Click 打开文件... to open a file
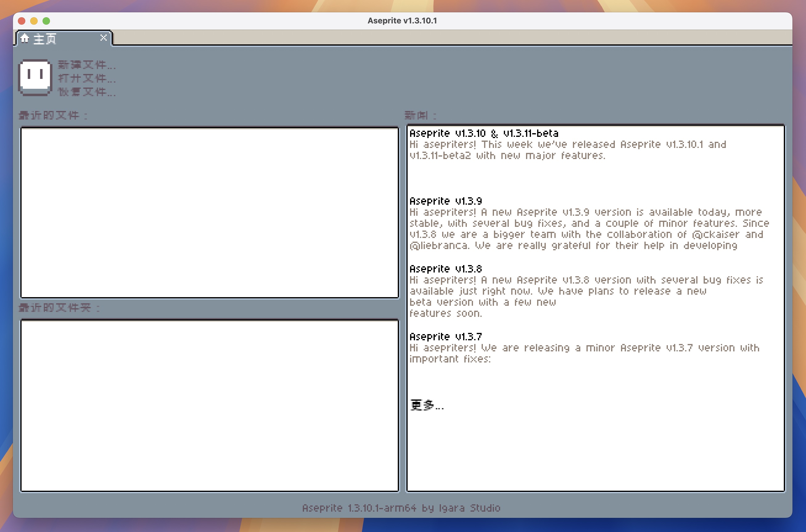The width and height of the screenshot is (806, 532). point(87,78)
